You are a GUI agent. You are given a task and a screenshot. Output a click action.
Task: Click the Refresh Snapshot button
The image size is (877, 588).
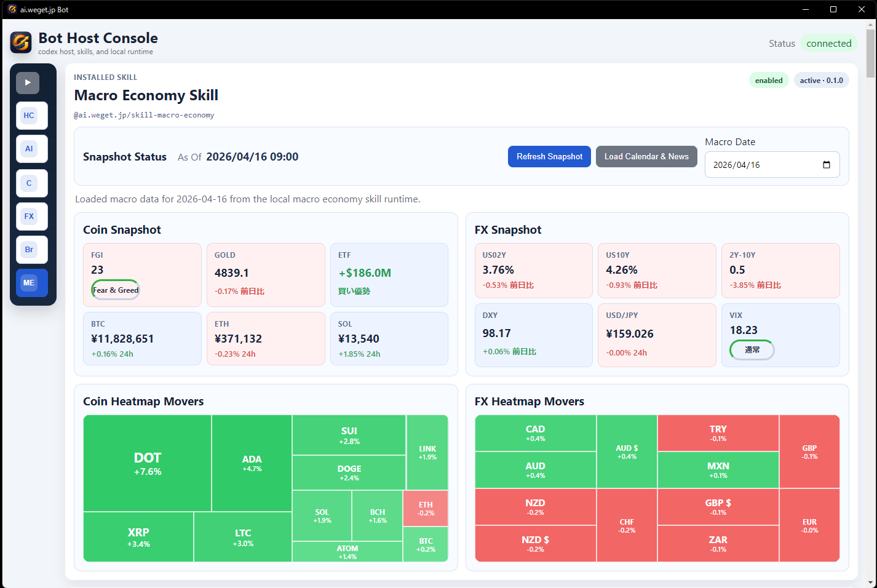549,156
